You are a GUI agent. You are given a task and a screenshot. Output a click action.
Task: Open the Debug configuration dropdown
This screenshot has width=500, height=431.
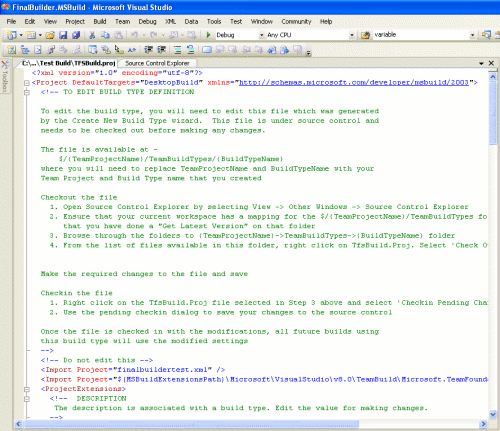261,35
